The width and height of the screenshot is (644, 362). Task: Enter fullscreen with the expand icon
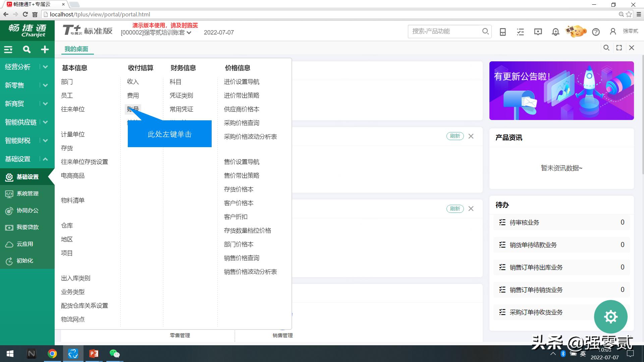tap(619, 48)
